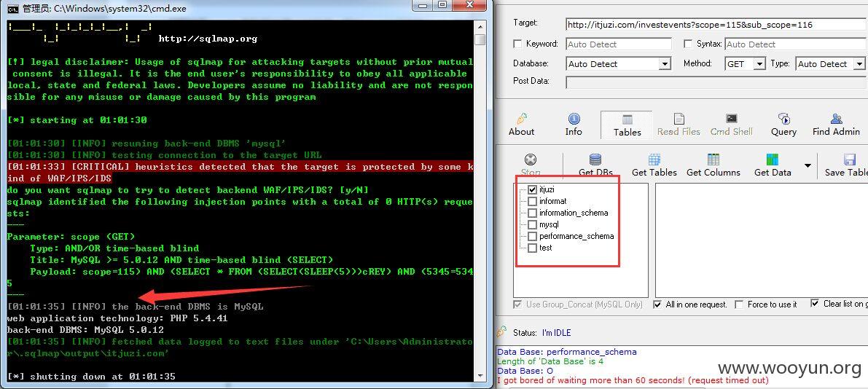Click the status bar tool icon
Screen dimensions: 868x389
click(x=501, y=331)
